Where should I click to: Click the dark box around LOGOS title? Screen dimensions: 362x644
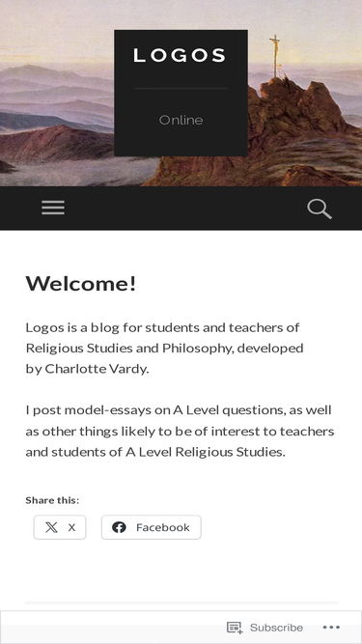click(x=181, y=93)
